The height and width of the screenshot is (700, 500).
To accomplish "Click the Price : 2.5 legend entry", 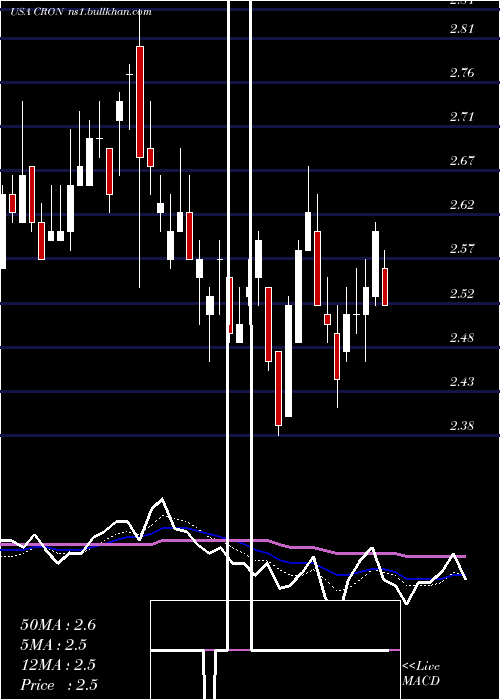I will 59,685.
